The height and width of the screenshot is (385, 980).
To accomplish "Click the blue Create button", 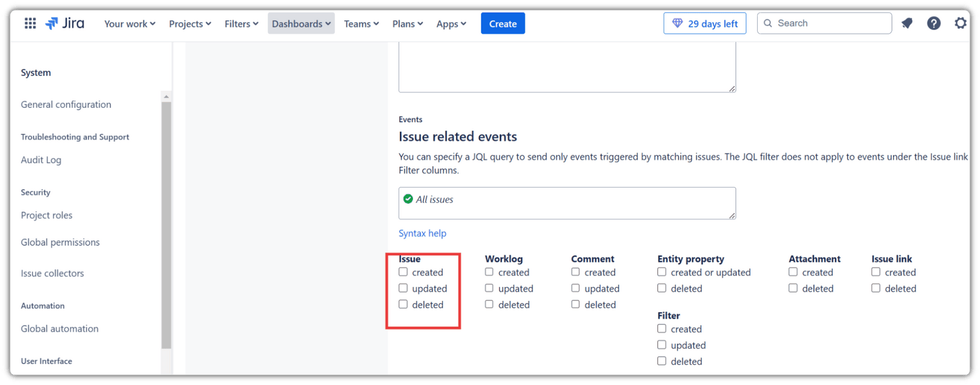I will [503, 24].
